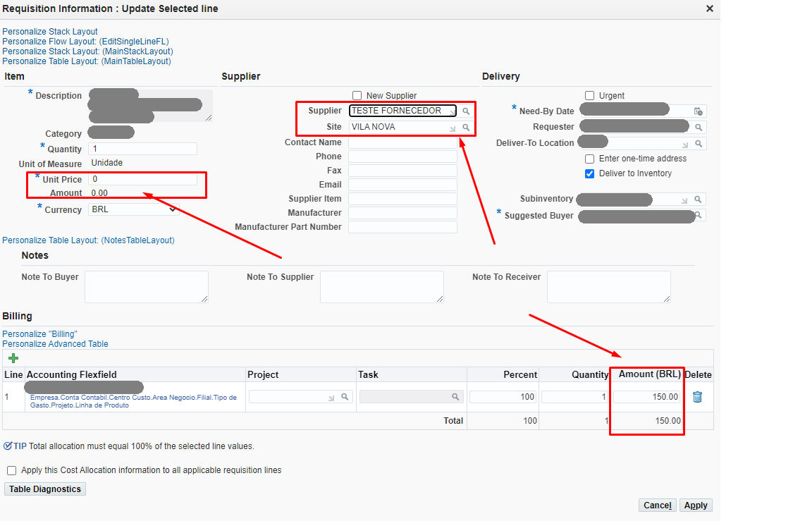Click the Task search magnifier in billing row

[x=455, y=397]
